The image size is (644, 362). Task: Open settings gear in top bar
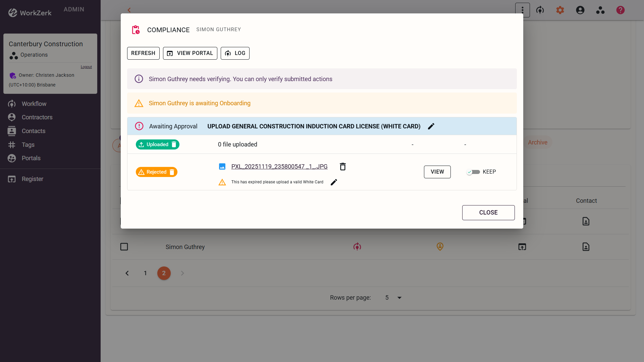(560, 10)
